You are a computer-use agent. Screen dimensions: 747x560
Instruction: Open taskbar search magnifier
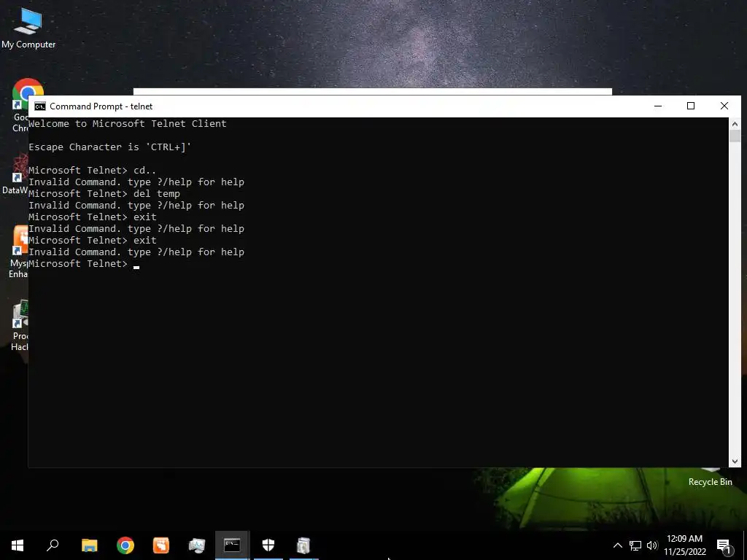(53, 545)
